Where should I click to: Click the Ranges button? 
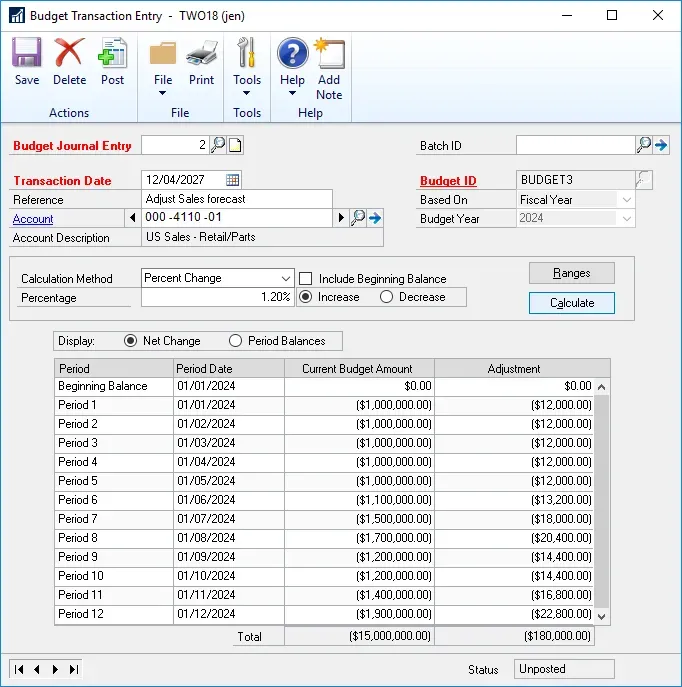click(x=571, y=273)
